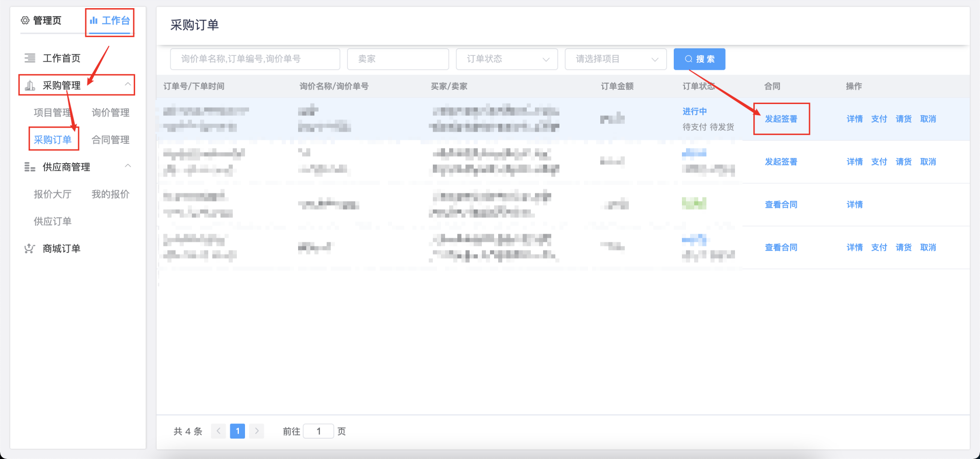The width and height of the screenshot is (980, 459).
Task: Click the bar chart icon beside 工作台
Action: click(93, 20)
